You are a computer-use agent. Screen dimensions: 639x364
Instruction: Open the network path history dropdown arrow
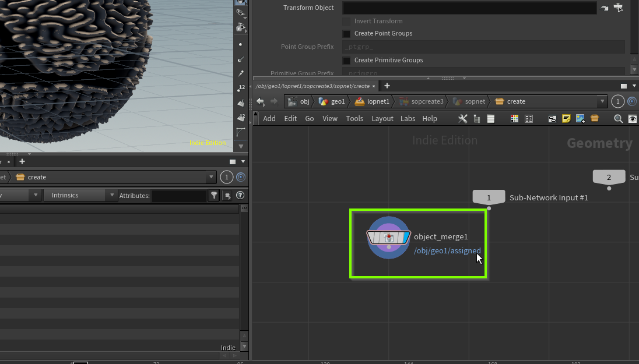point(603,101)
